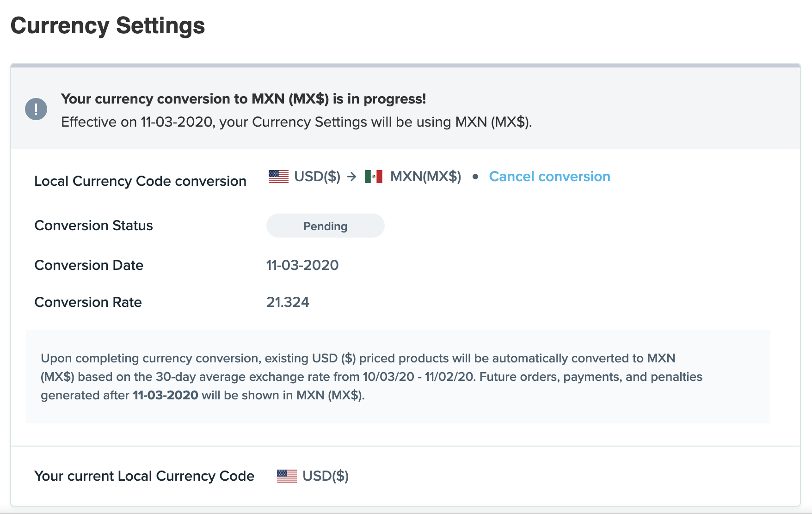
Task: Click the exclamation alert icon
Action: (x=36, y=110)
